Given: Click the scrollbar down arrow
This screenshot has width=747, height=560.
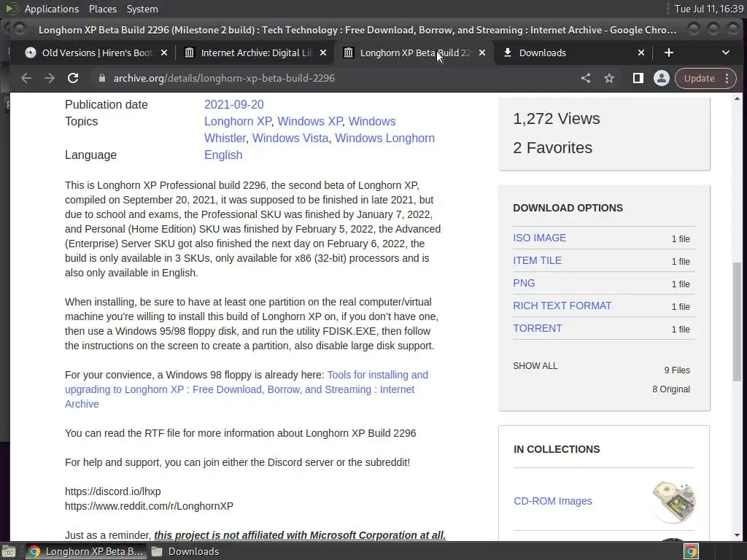Looking at the screenshot, I should pyautogui.click(x=737, y=534).
